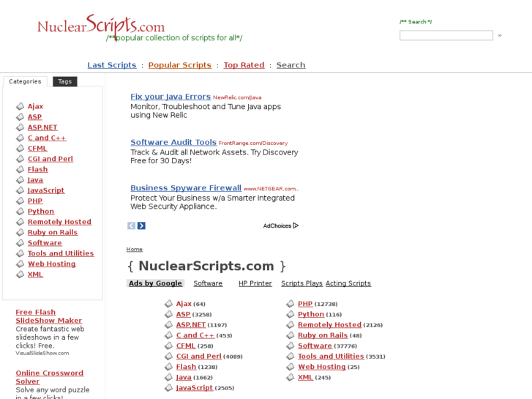Open the Tools and Utilities (3531) link
532x399 pixels.
coord(331,357)
